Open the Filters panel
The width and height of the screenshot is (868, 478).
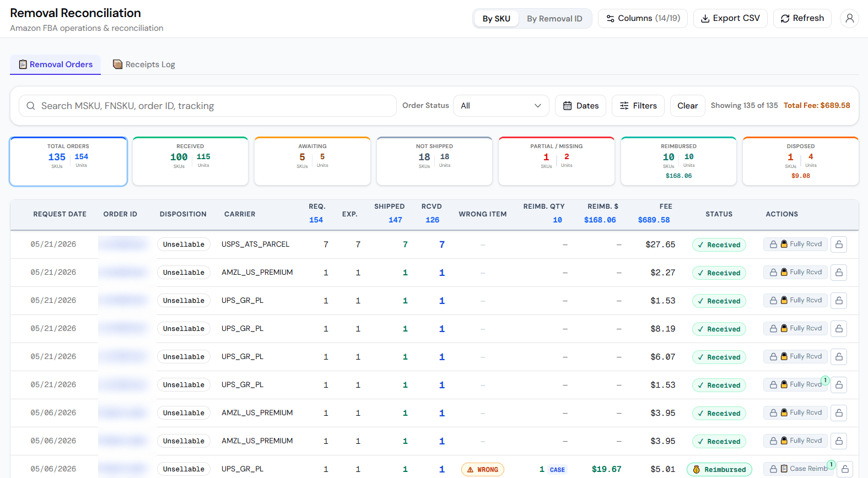[x=638, y=106]
